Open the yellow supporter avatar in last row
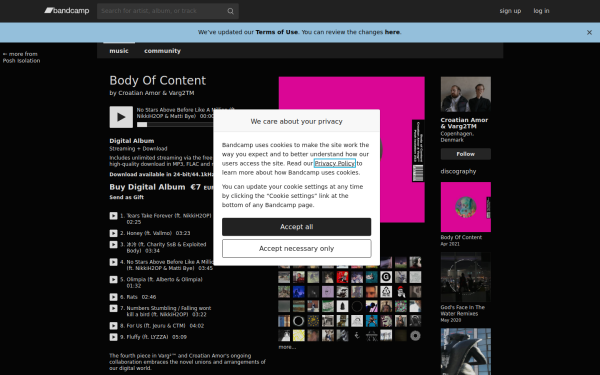The height and width of the screenshot is (375, 600). pyautogui.click(x=298, y=335)
